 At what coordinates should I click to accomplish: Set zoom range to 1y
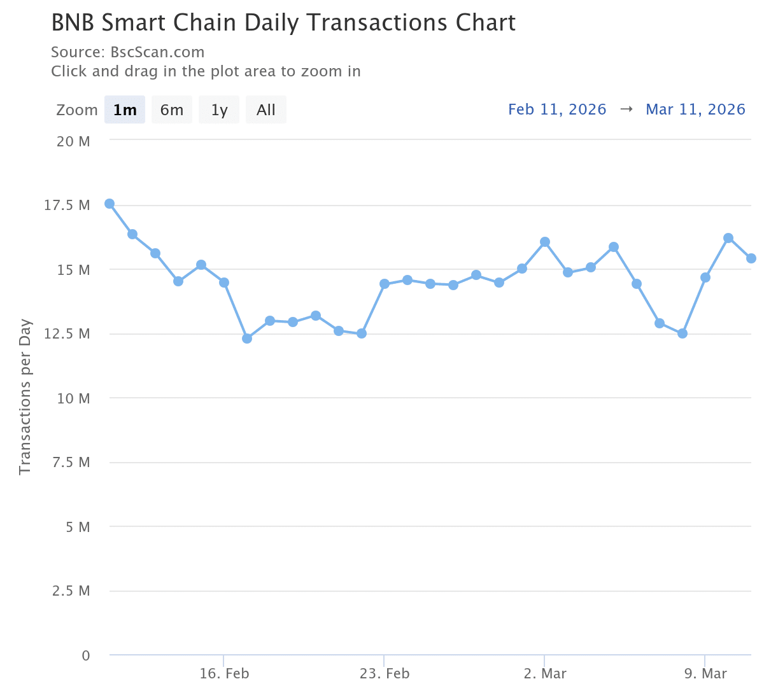(219, 110)
